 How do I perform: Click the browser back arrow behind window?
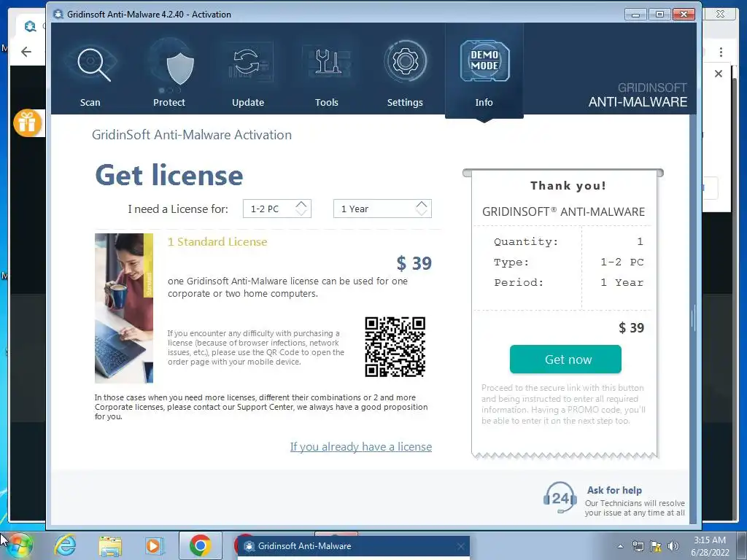pyautogui.click(x=26, y=52)
